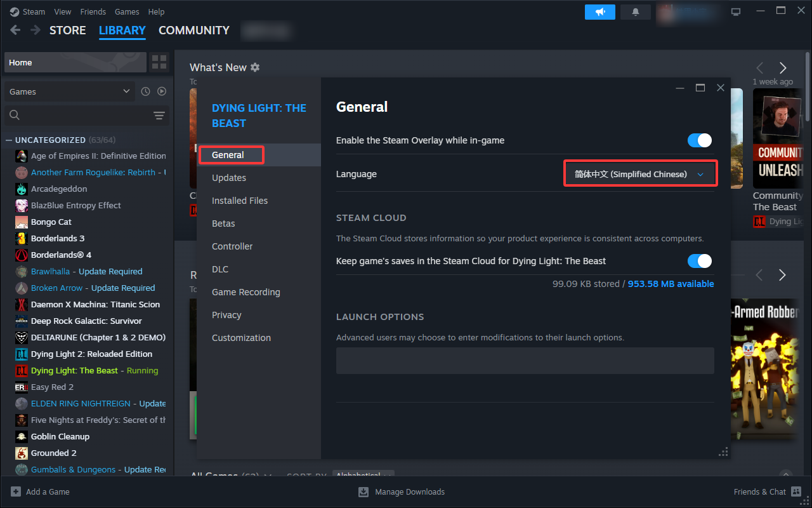Open the library filter options icon
812x508 pixels.
(159, 115)
